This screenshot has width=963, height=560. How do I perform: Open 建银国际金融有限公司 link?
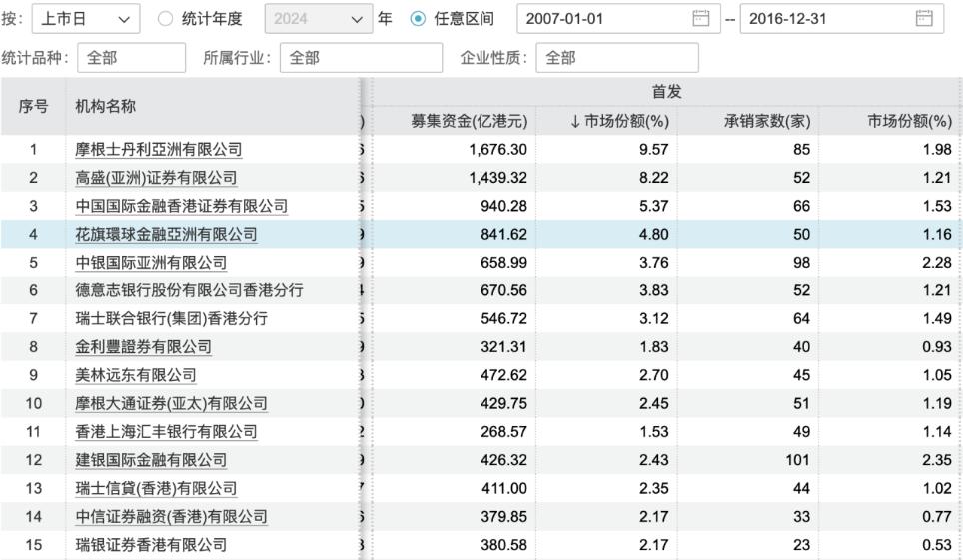click(151, 460)
